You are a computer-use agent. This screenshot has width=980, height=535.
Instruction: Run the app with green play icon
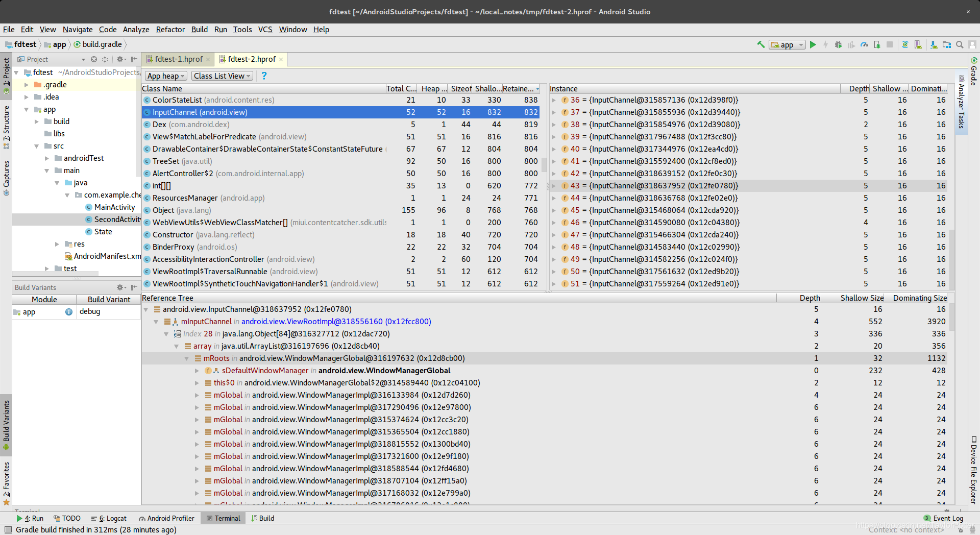coord(813,44)
